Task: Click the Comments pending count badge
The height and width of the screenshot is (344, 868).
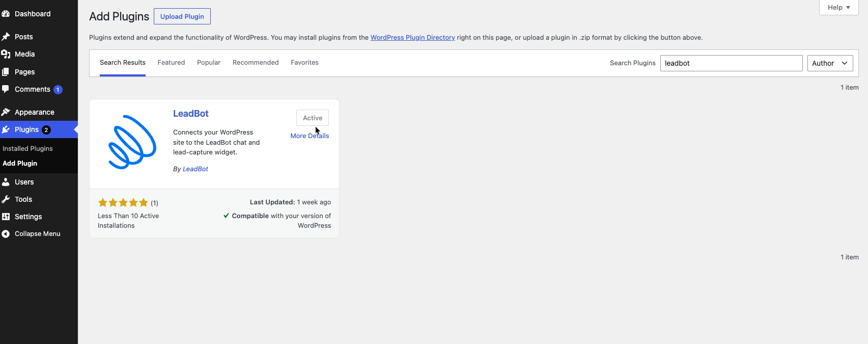Action: pyautogui.click(x=58, y=90)
